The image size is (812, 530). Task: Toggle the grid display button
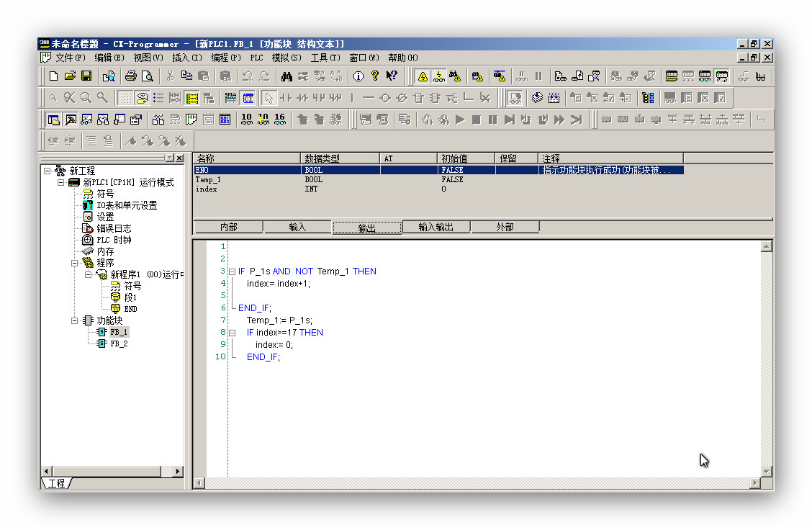(x=125, y=98)
